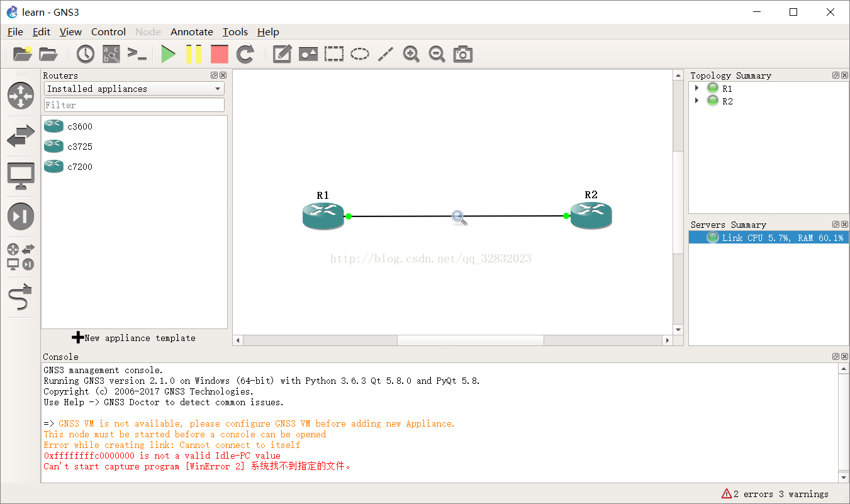Open the Annotate menu
The width and height of the screenshot is (850, 504).
(192, 31)
